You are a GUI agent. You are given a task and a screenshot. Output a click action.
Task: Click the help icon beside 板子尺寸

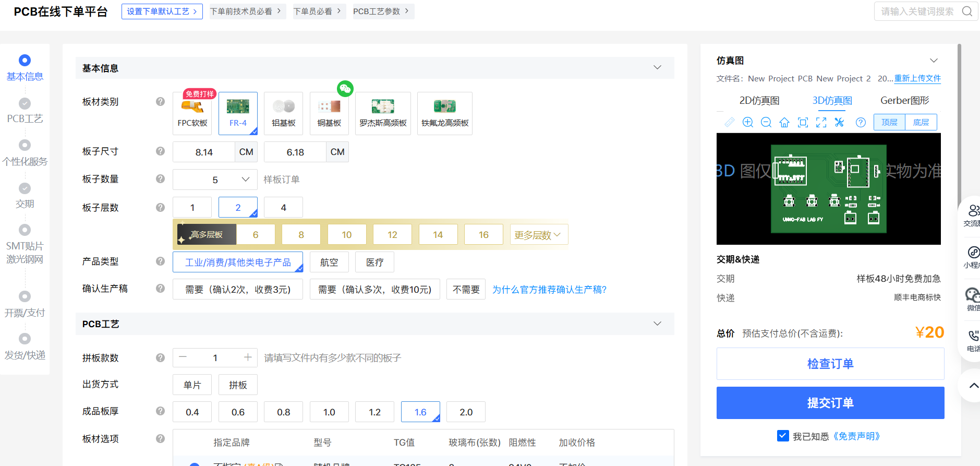[x=160, y=151]
